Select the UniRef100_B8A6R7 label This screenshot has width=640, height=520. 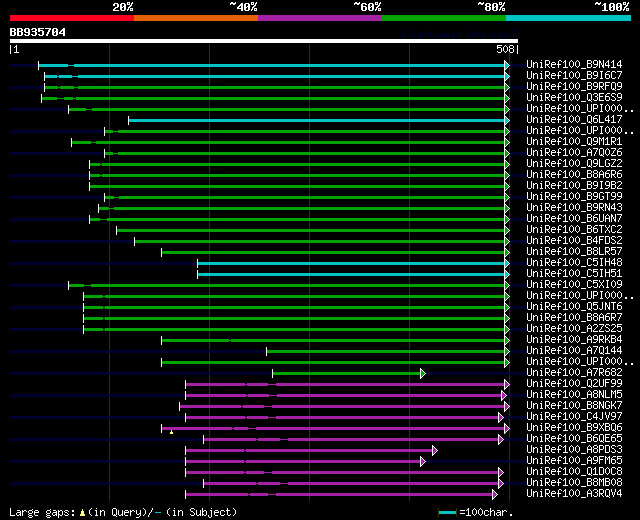click(574, 318)
